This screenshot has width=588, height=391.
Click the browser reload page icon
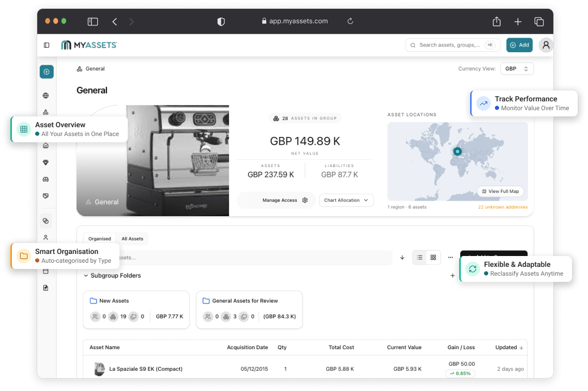350,21
